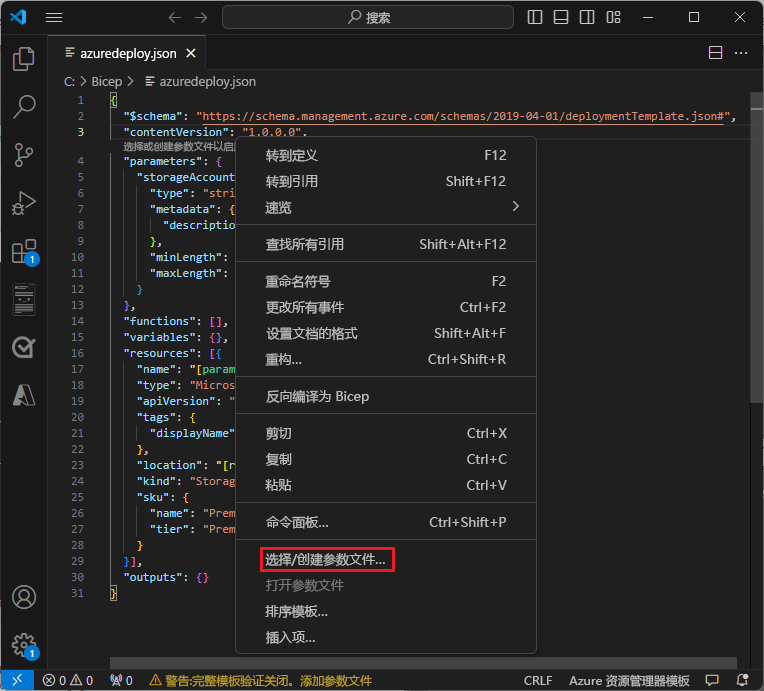Viewport: 764px width, 691px height.
Task: Open the Explorer view in activity bar
Action: pyautogui.click(x=23, y=59)
